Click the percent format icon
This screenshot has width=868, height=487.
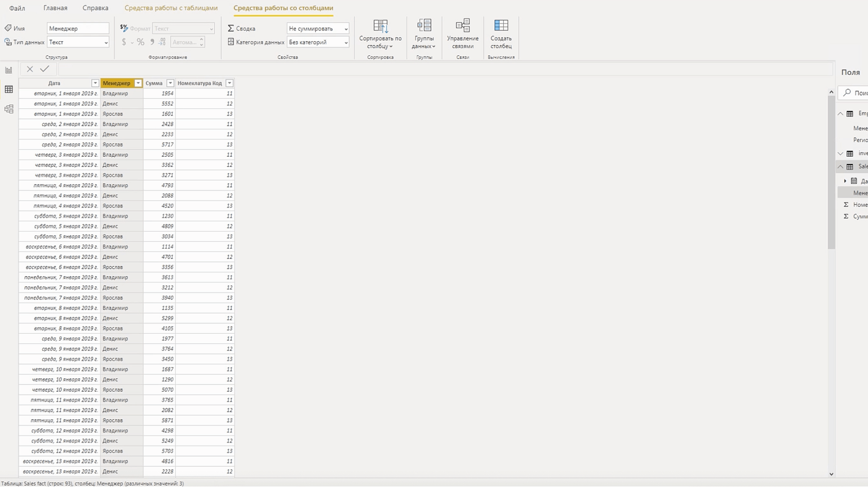(140, 42)
